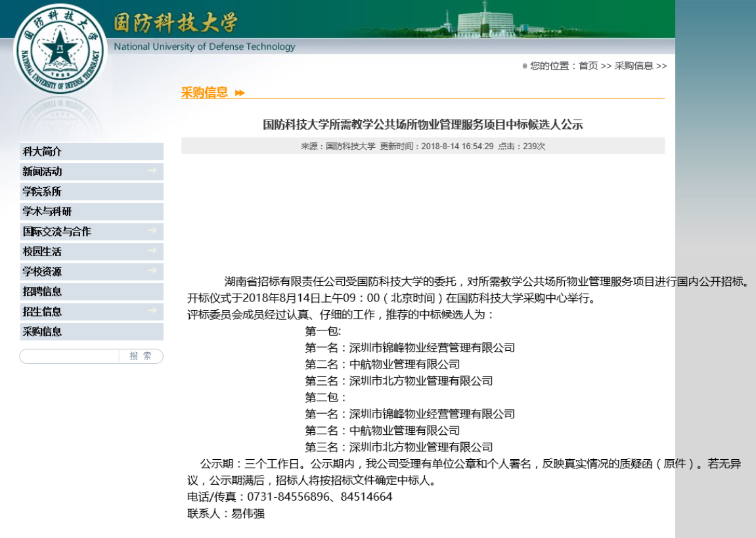Click inside the sidebar search text field
The height and width of the screenshot is (538, 756).
tap(69, 356)
